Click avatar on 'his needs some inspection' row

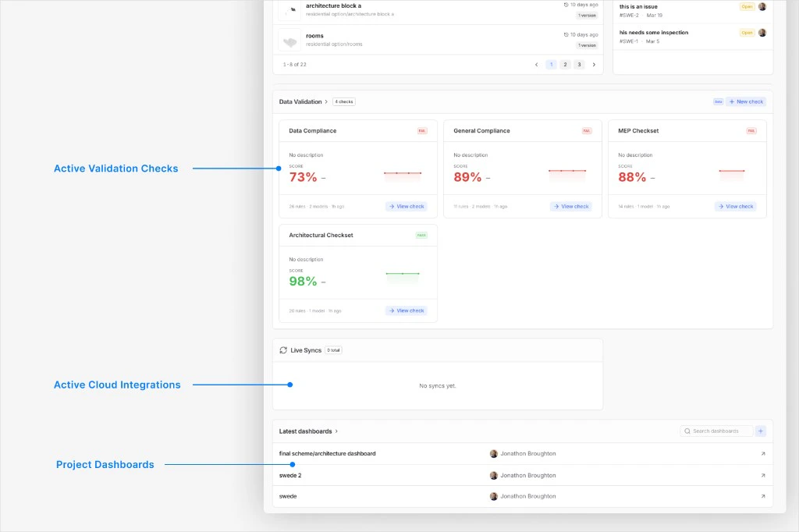(762, 33)
